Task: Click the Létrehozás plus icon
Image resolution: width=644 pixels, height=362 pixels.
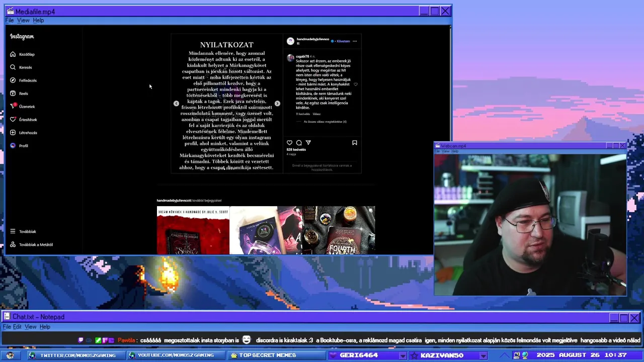Action: [x=13, y=132]
